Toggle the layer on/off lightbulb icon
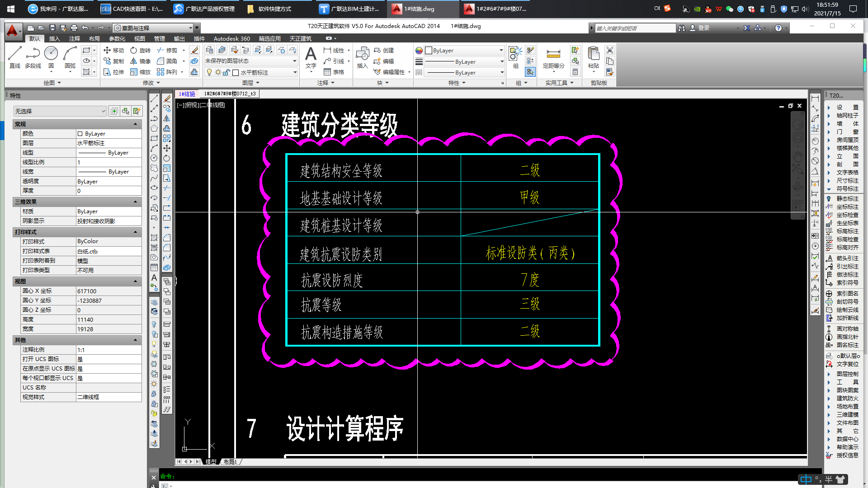 click(x=209, y=72)
